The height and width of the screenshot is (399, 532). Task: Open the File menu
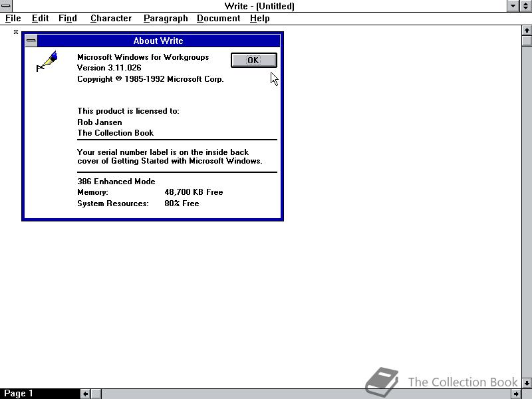point(13,19)
